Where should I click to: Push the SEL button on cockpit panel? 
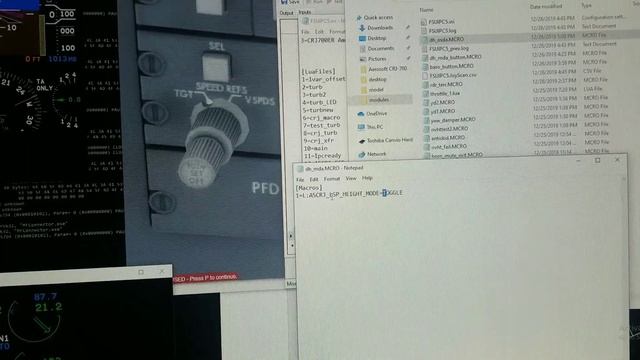tap(216, 66)
